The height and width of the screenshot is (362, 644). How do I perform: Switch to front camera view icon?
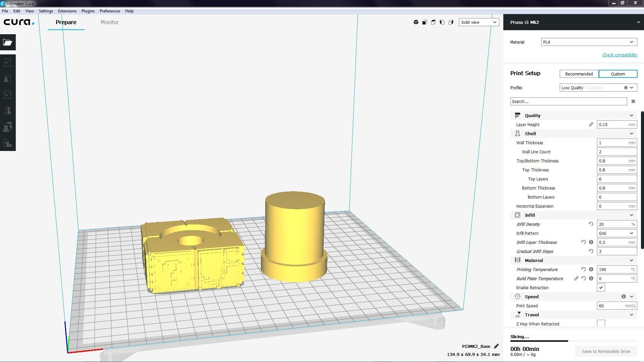pyautogui.click(x=424, y=22)
